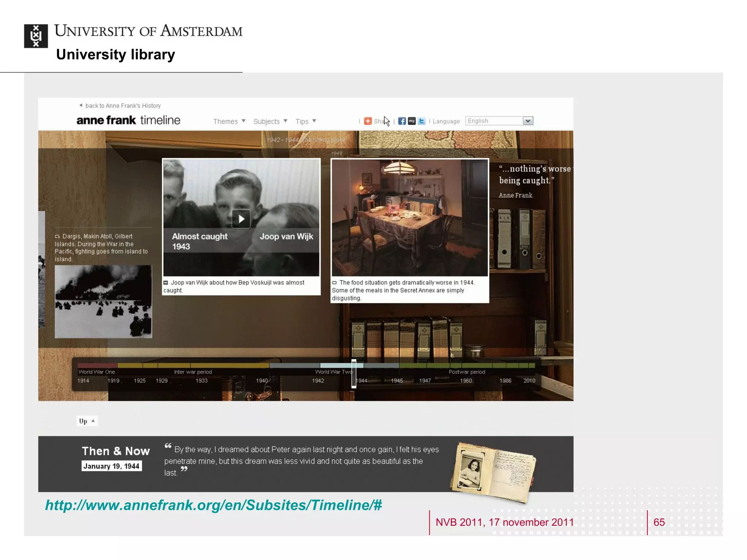The height and width of the screenshot is (560, 747).
Task: Play the Almost caught 1943 video
Action: click(x=241, y=219)
